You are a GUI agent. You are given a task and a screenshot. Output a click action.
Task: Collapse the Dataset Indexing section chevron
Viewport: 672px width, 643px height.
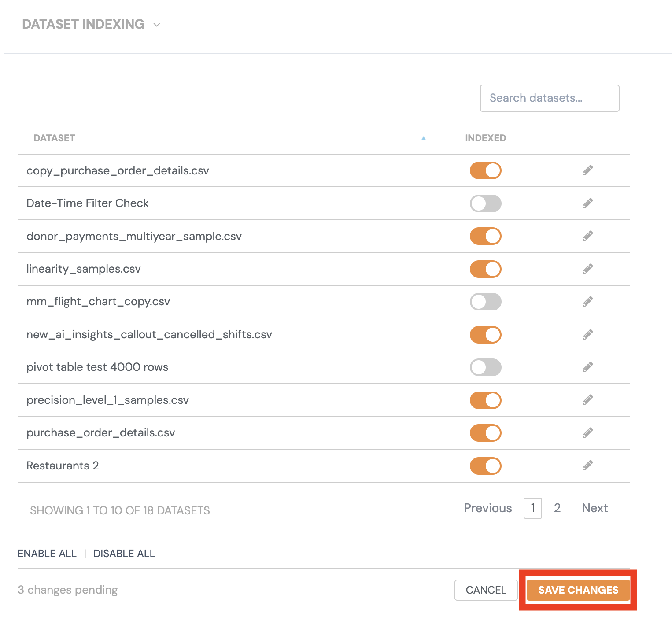pyautogui.click(x=157, y=25)
